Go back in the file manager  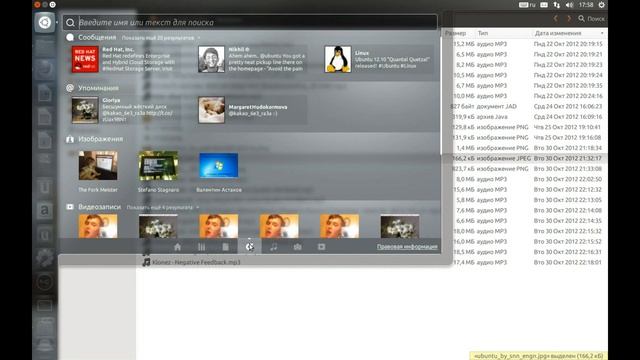point(556,18)
